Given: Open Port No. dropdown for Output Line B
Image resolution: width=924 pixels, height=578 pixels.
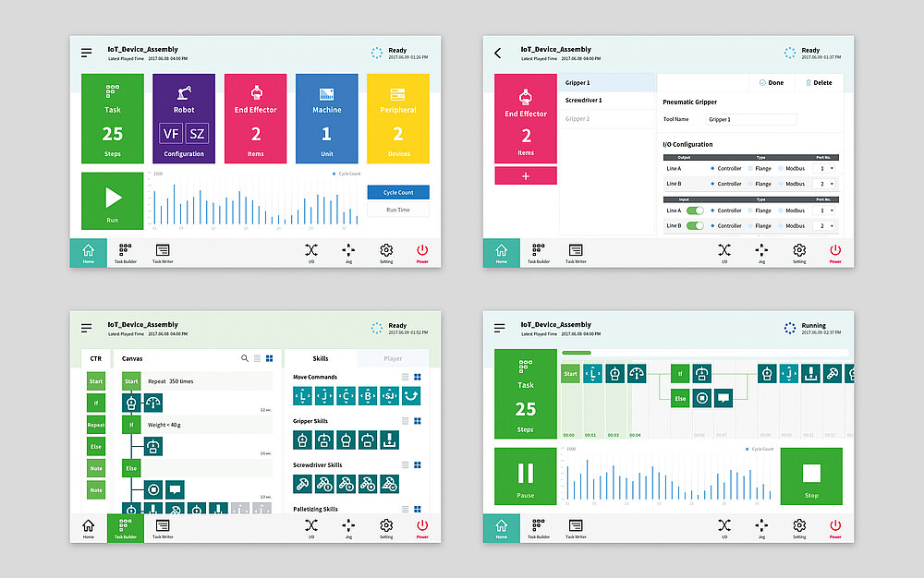Looking at the screenshot, I should pos(823,184).
